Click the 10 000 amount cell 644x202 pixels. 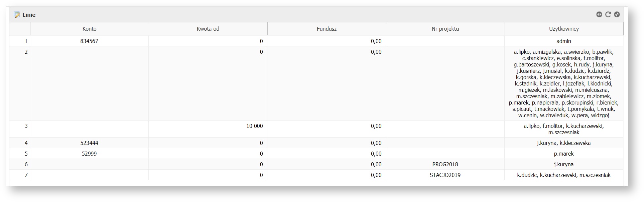(254, 126)
